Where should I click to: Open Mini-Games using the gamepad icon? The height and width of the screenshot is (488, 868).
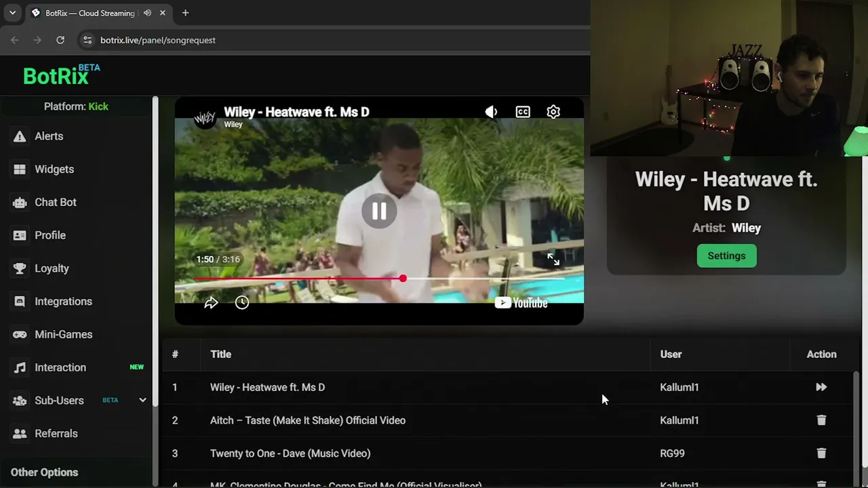coord(20,334)
